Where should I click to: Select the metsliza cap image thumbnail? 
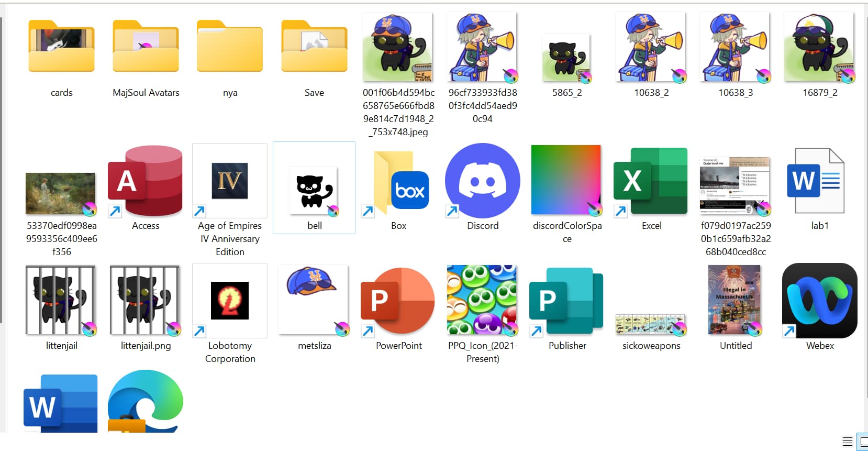tap(314, 300)
